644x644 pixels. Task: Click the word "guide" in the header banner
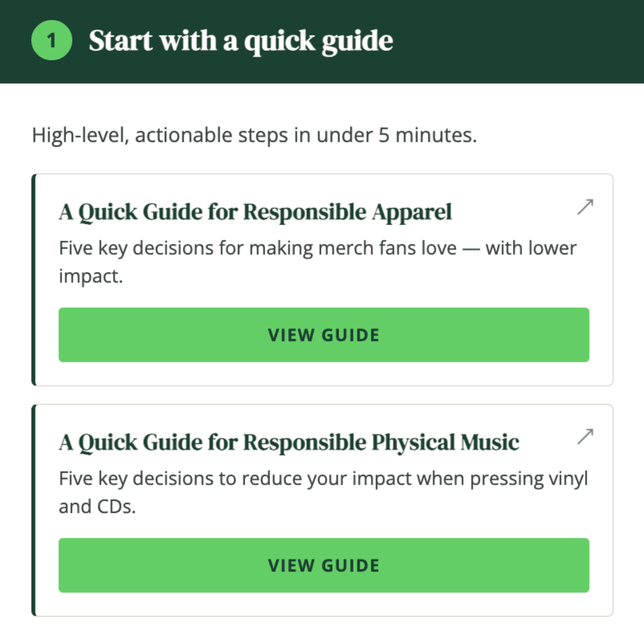point(357,42)
